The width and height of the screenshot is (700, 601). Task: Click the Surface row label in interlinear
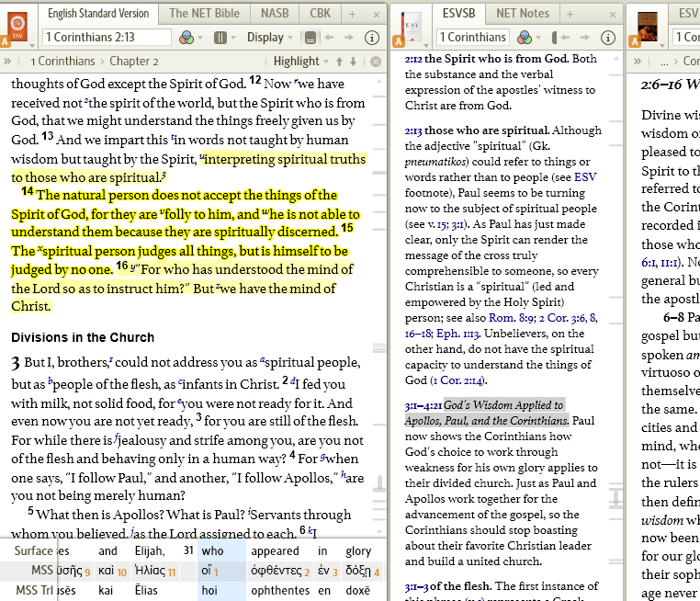point(33,551)
